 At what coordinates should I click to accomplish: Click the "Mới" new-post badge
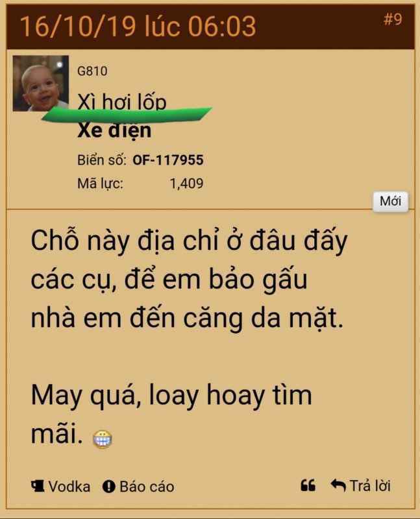[391, 201]
